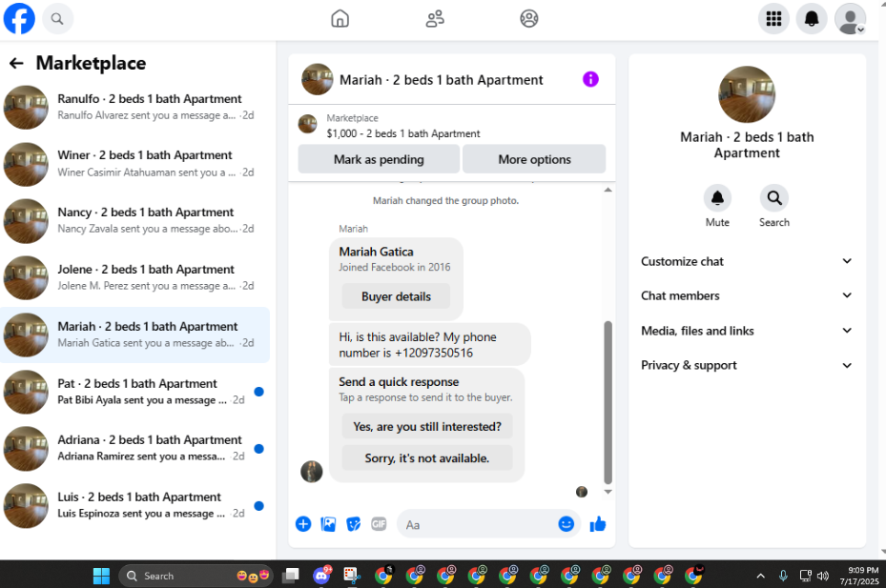Image resolution: width=886 pixels, height=588 pixels.
Task: Open Buyer details for Mariah Gatica
Action: tap(396, 296)
